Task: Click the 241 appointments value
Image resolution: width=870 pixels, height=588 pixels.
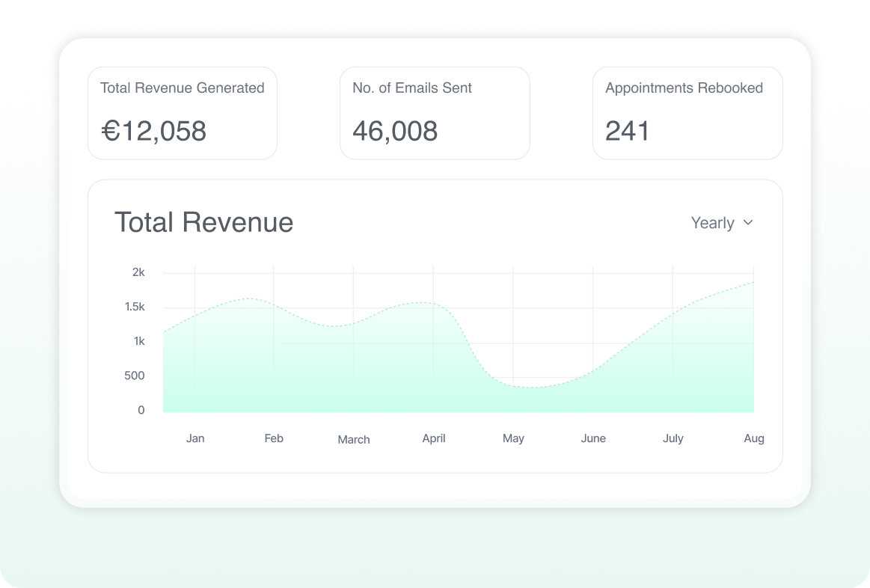Action: coord(627,131)
